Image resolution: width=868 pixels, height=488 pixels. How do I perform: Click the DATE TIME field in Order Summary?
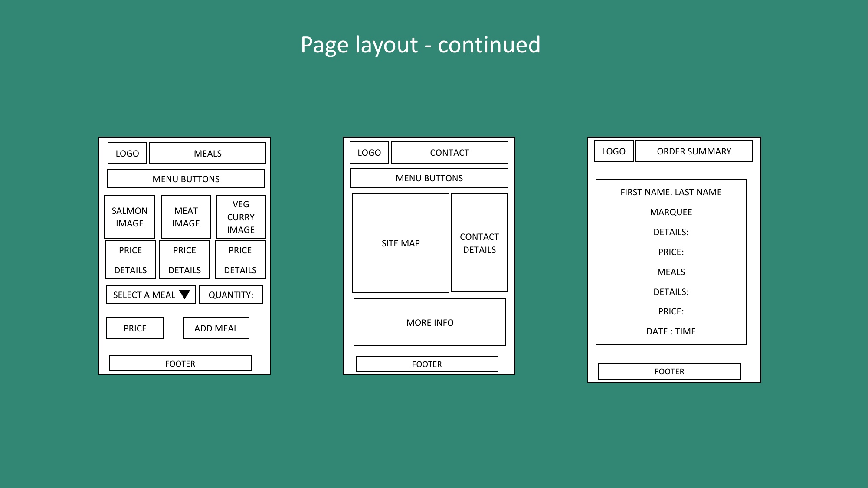(671, 331)
